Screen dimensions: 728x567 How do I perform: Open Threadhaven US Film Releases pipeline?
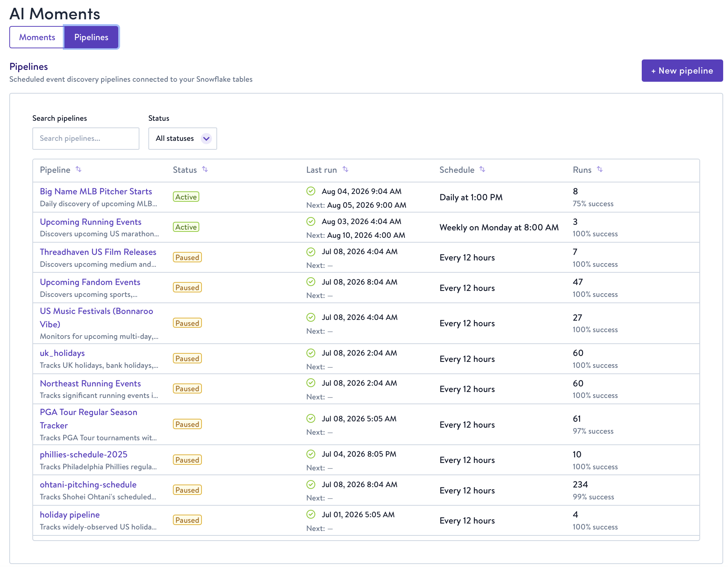click(x=98, y=252)
